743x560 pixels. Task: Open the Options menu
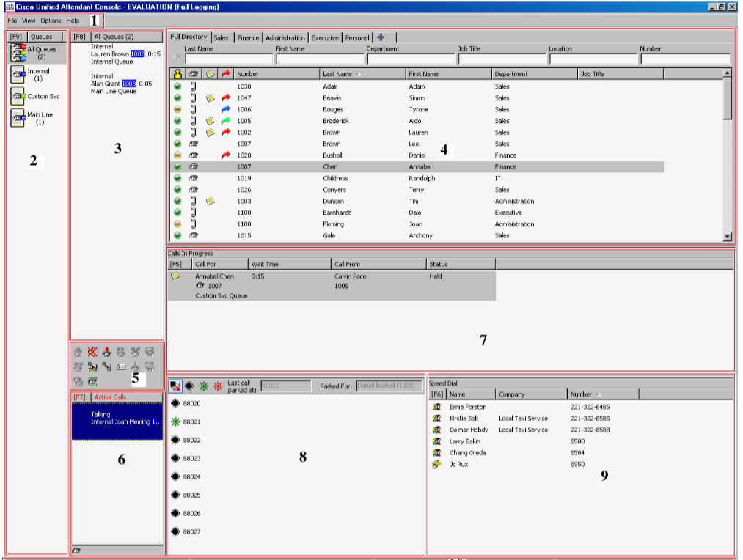(x=51, y=21)
